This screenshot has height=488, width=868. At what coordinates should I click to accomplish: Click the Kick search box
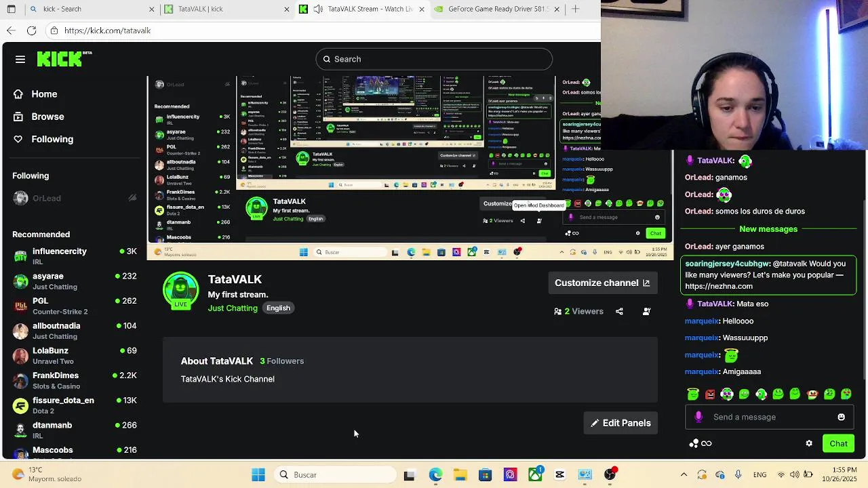tap(434, 59)
